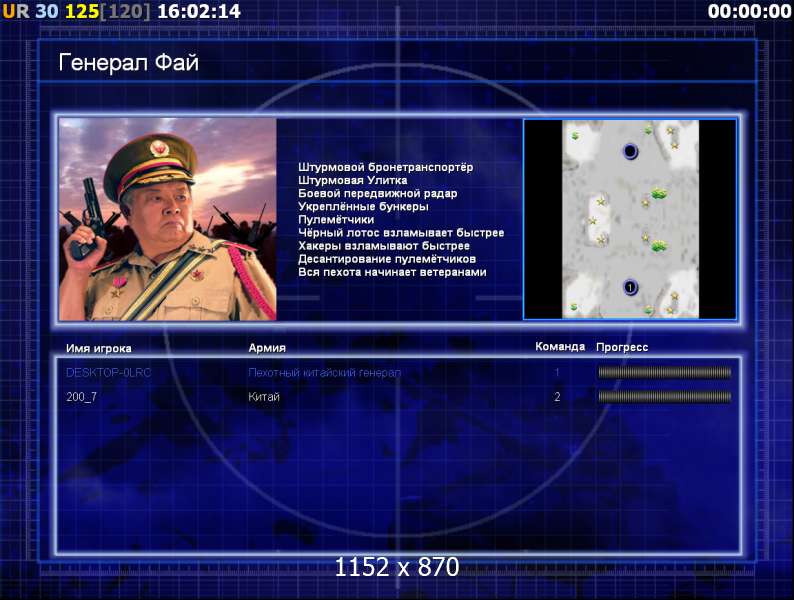Select line Чёрный лотос взламывает быстрее
Screen dimensions: 794x600
pos(401,233)
